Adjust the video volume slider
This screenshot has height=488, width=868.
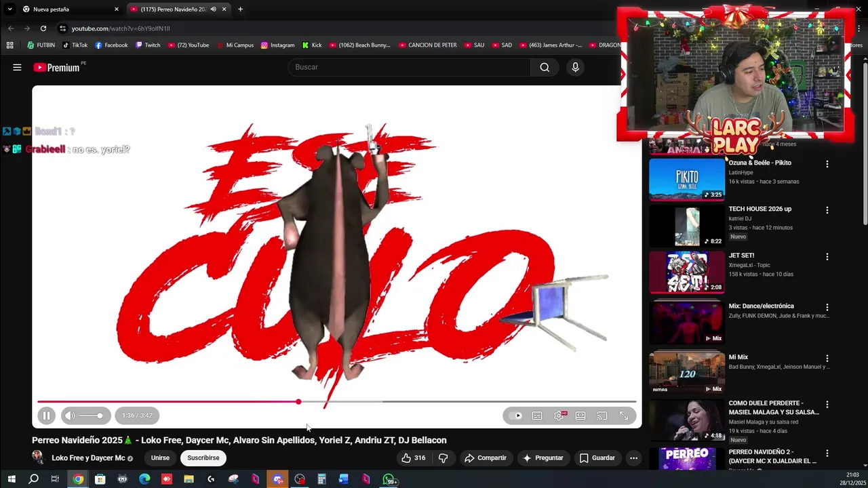click(x=91, y=415)
